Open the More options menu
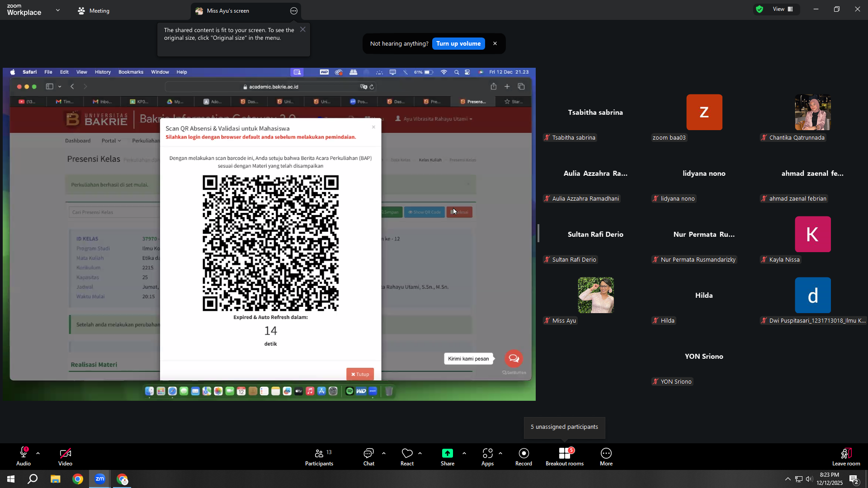This screenshot has width=868, height=488. 606,456
